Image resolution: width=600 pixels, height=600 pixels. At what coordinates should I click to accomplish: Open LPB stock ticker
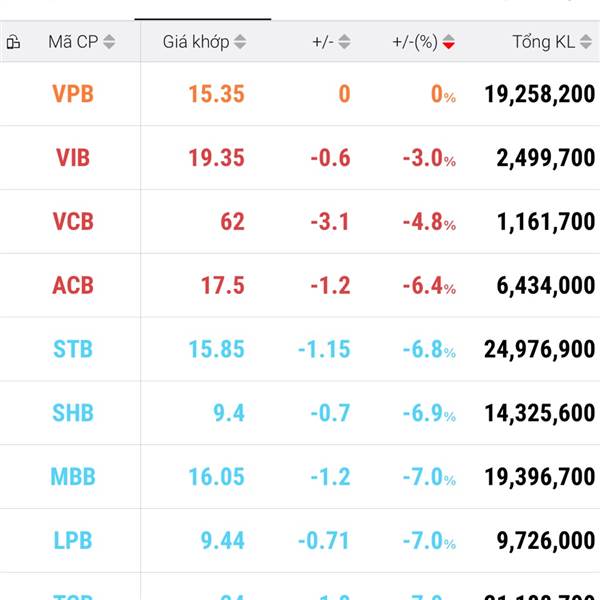[x=73, y=540]
